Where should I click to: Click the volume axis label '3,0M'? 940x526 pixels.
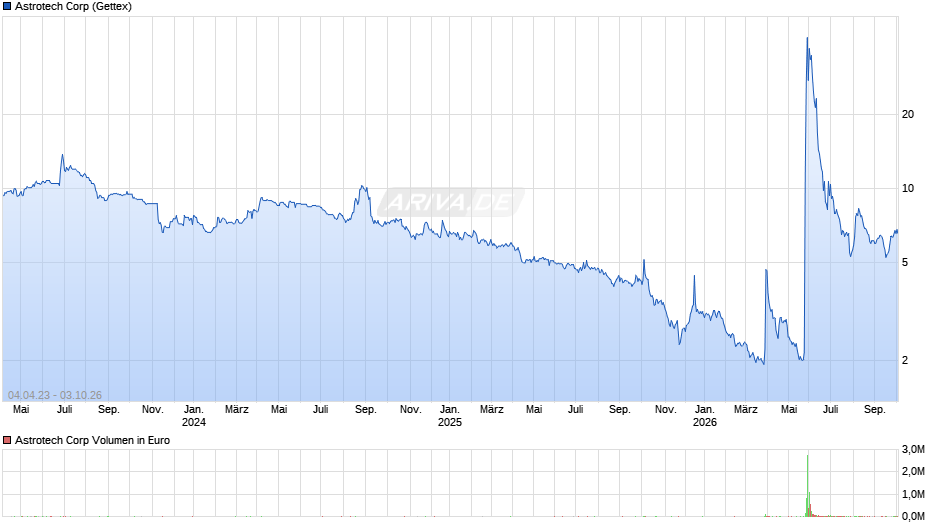pos(913,449)
